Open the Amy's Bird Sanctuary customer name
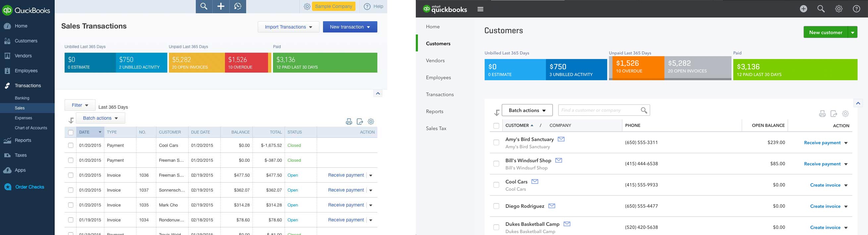The image size is (868, 235). (x=529, y=139)
